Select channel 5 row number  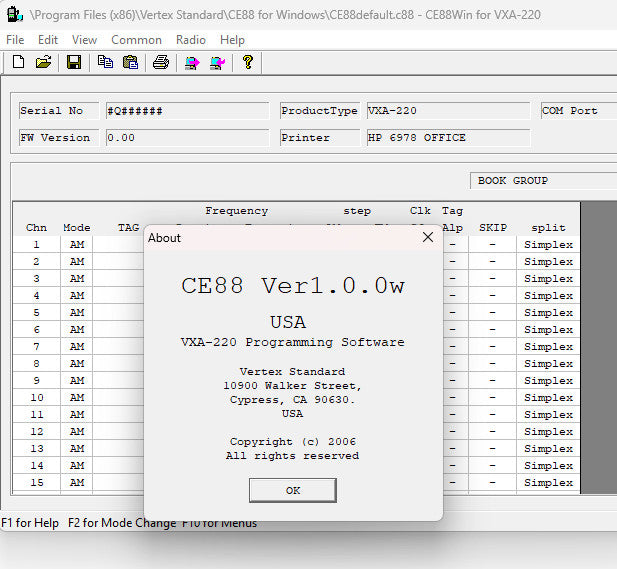tap(37, 313)
